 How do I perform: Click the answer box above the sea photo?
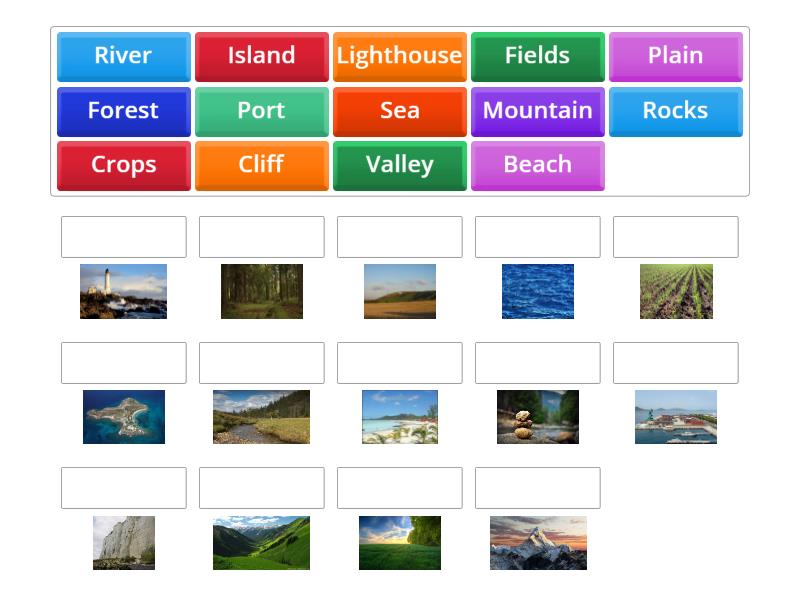point(537,237)
